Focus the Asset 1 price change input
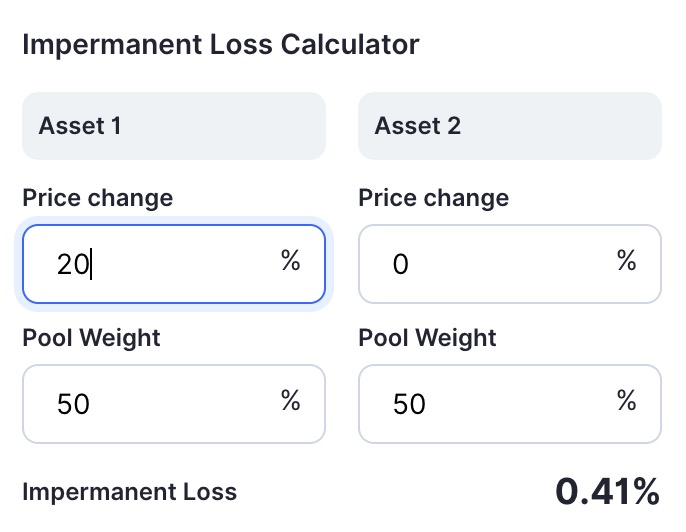This screenshot has width=686, height=532. pos(174,264)
